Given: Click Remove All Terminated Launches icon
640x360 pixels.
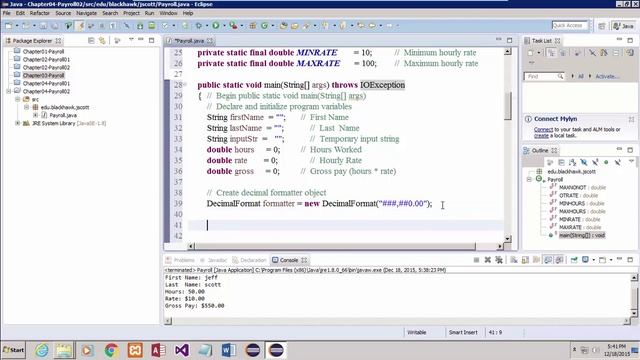Looking at the screenshot, I should point(499,260).
